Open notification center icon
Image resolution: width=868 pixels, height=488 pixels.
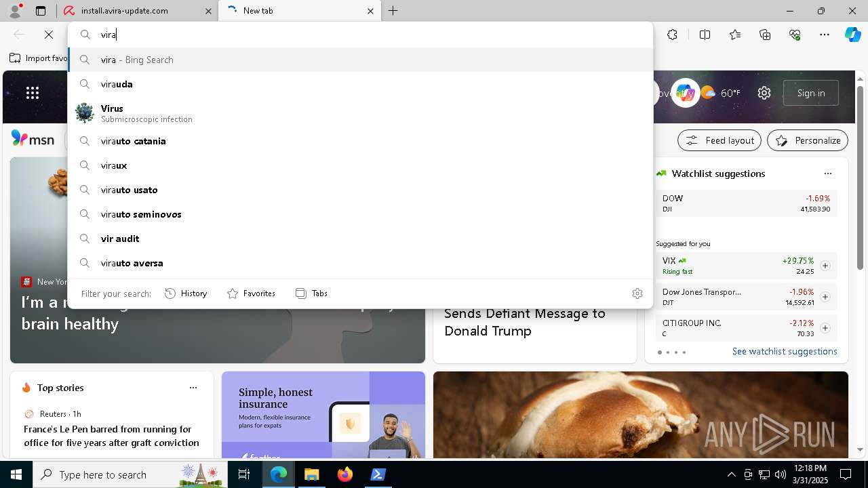pyautogui.click(x=846, y=474)
